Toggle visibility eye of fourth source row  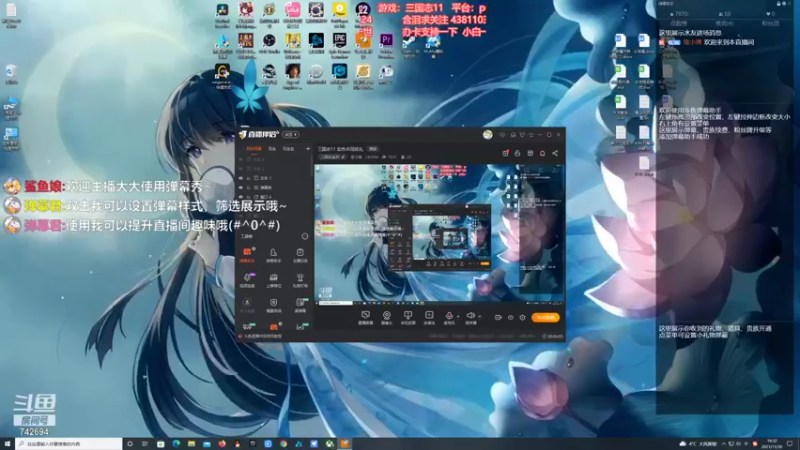(241, 187)
